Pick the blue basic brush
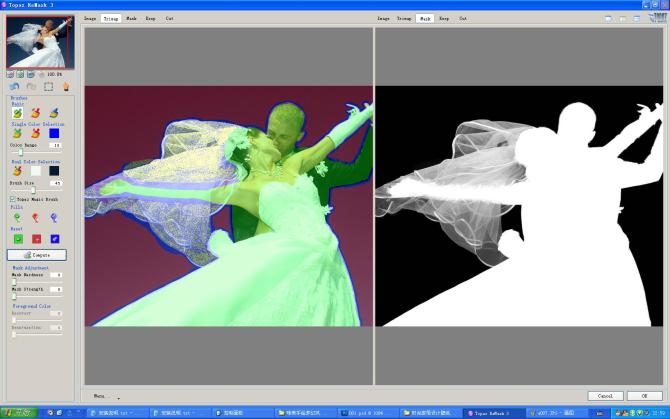The image size is (670, 419). coord(53,113)
